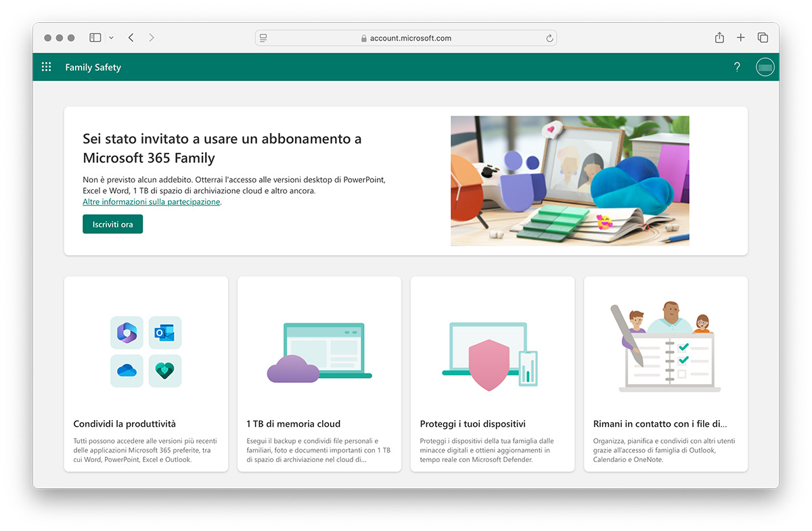Click the 'Family Safety' header title
812x531 pixels.
[93, 67]
